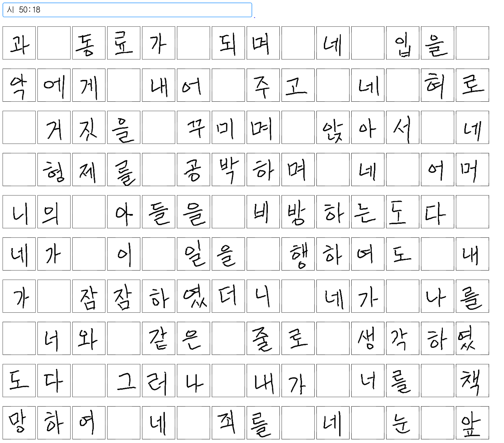Click the handwritten 앞 character cell

tap(472, 423)
